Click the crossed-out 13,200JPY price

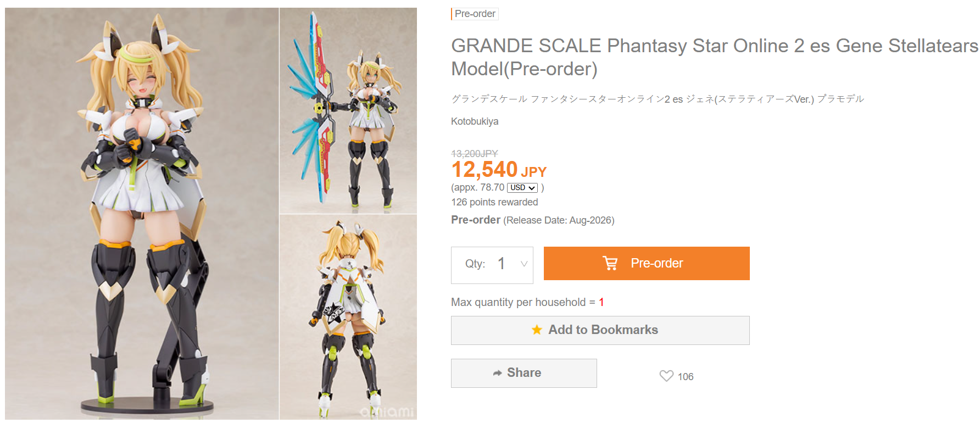pyautogui.click(x=474, y=153)
